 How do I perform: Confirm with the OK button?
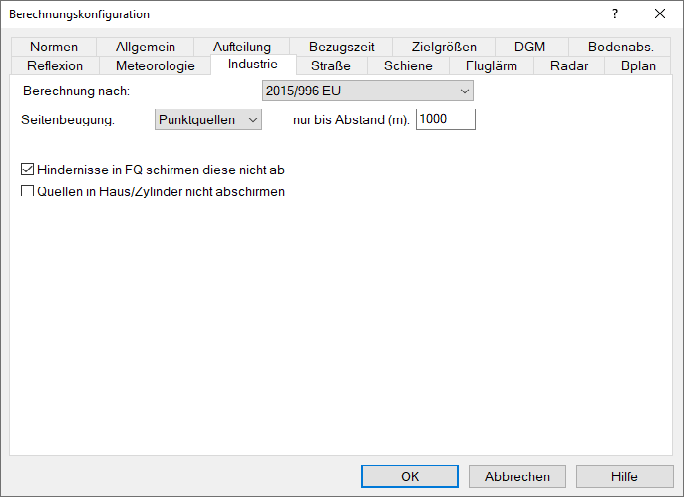(410, 476)
